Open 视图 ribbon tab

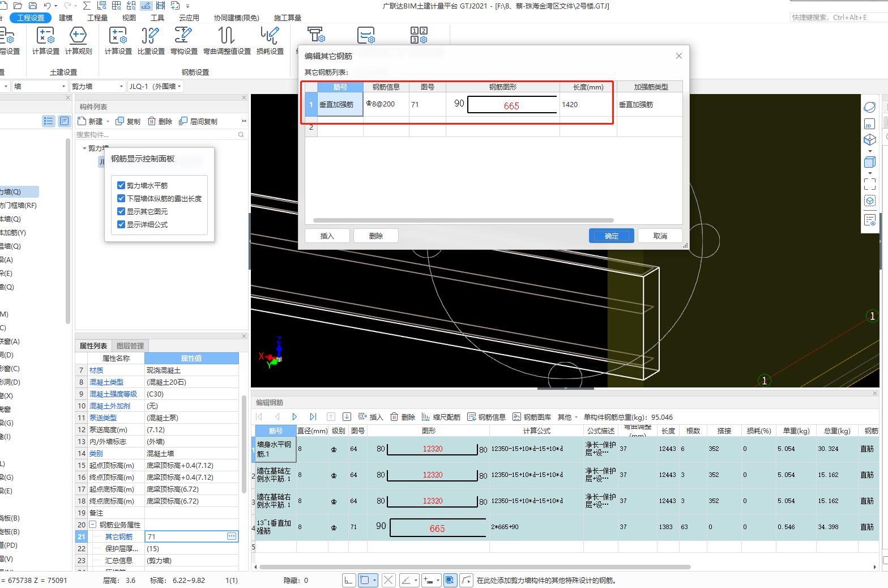pos(129,18)
